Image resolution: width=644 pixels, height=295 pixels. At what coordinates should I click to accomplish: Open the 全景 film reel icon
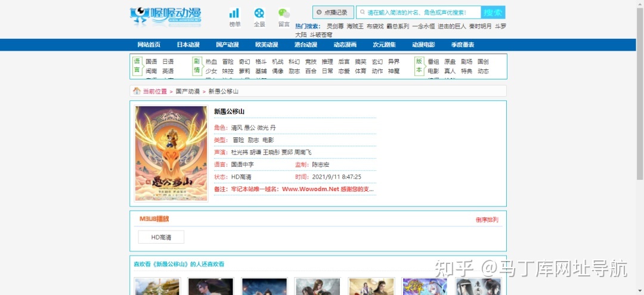pos(259,13)
